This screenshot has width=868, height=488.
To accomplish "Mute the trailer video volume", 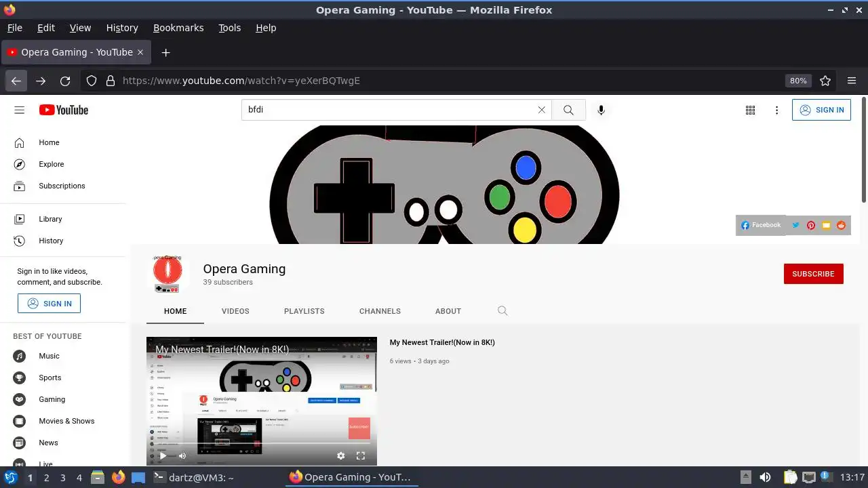I will [182, 456].
